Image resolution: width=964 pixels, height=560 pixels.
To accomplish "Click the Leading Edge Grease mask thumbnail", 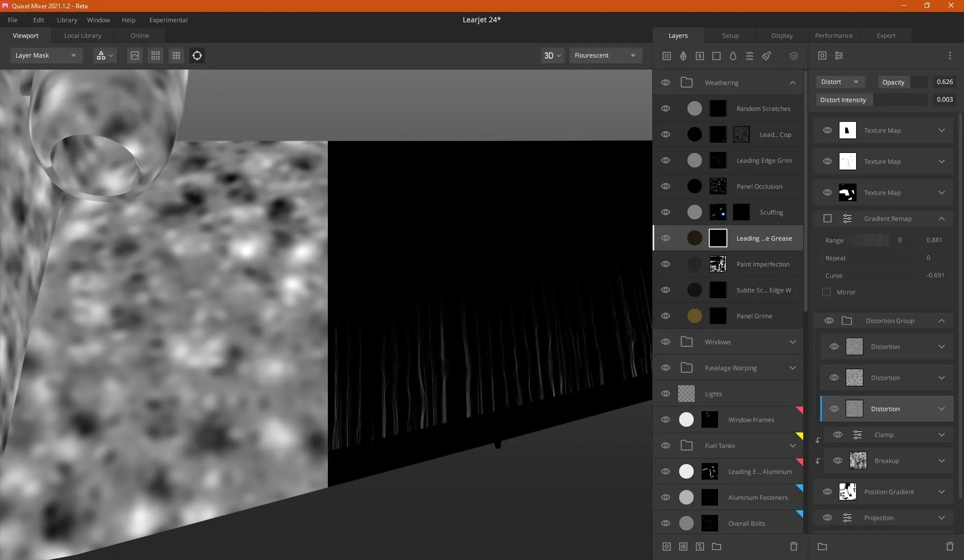I will 718,238.
